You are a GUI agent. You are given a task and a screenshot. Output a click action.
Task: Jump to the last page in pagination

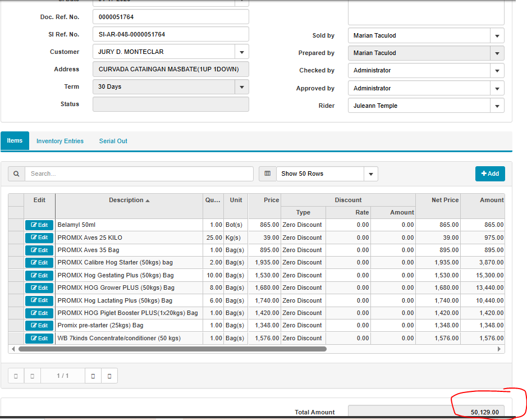(x=109, y=376)
